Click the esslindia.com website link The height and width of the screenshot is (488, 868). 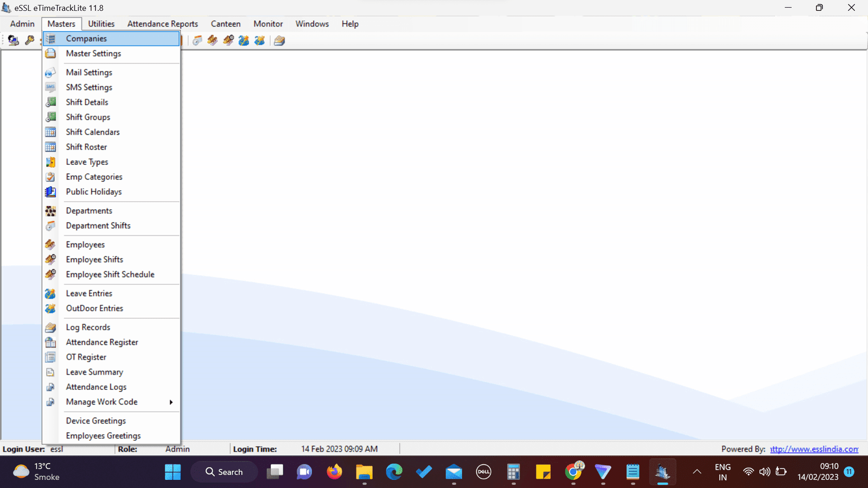pos(814,449)
